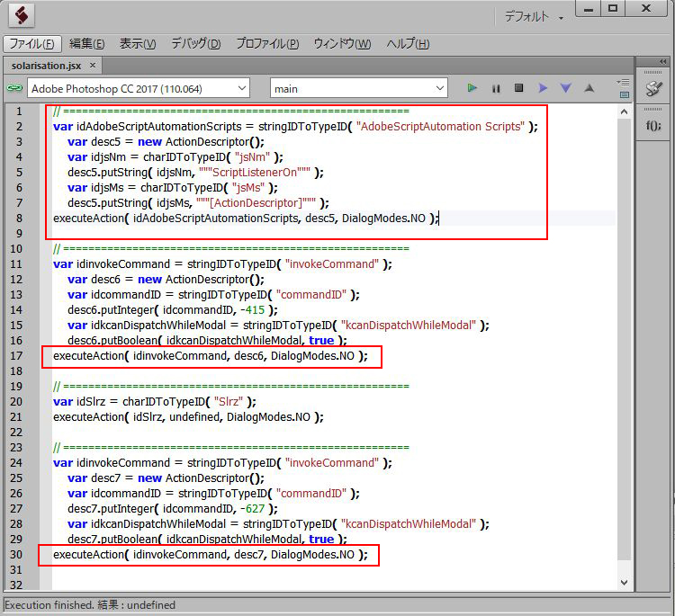
Task: Click the editor scrollbar up arrow
Action: click(x=625, y=112)
